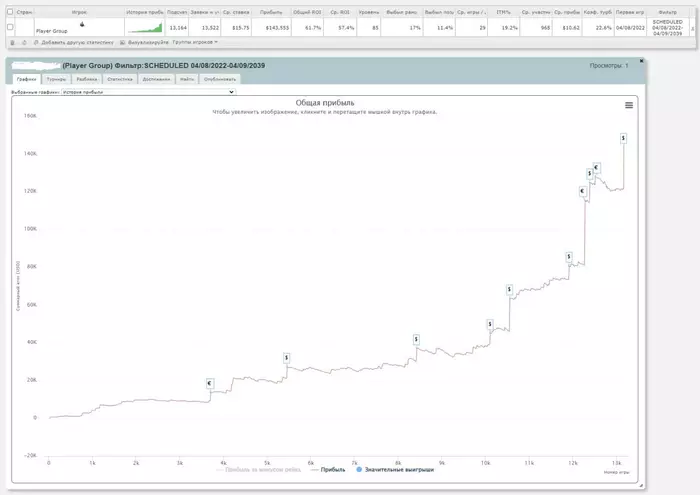Viewport: 700px width, 495px height.
Task: Select the Найти tab
Action: coord(187,79)
